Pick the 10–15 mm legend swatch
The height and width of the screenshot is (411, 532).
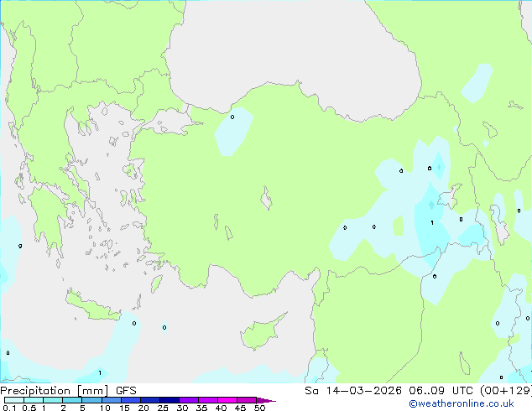(111, 400)
